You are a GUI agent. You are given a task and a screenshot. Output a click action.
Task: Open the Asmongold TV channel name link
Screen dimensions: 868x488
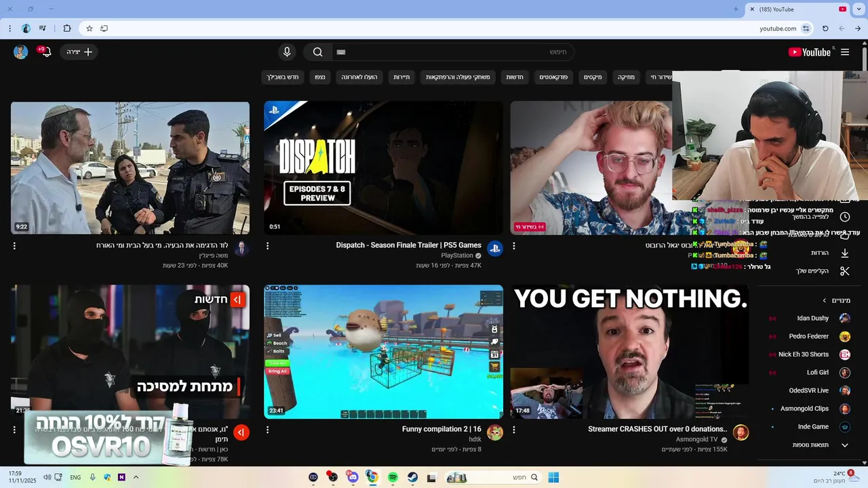698,439
